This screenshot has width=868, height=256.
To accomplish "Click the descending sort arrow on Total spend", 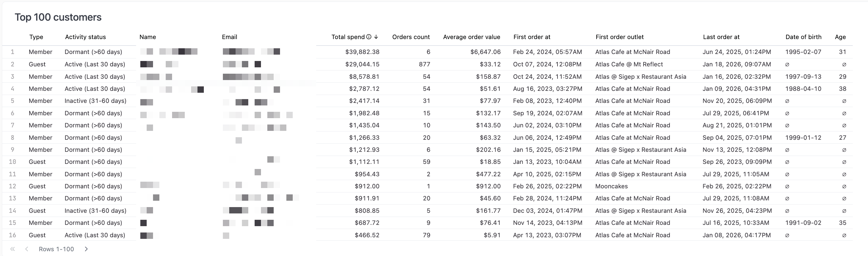I will pos(377,37).
